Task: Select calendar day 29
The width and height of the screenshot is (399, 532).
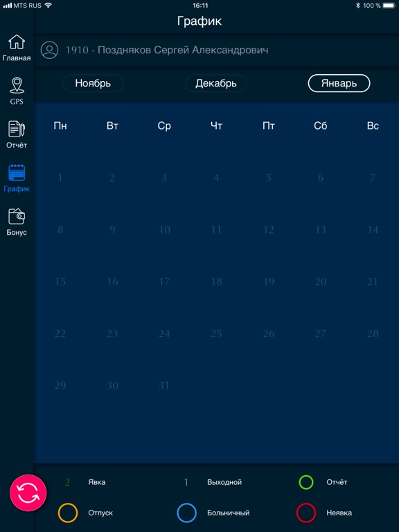Action: coord(60,385)
